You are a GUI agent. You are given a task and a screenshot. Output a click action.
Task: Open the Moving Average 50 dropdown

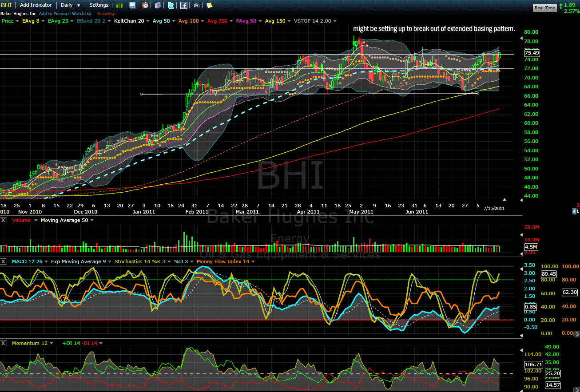pyautogui.click(x=91, y=220)
